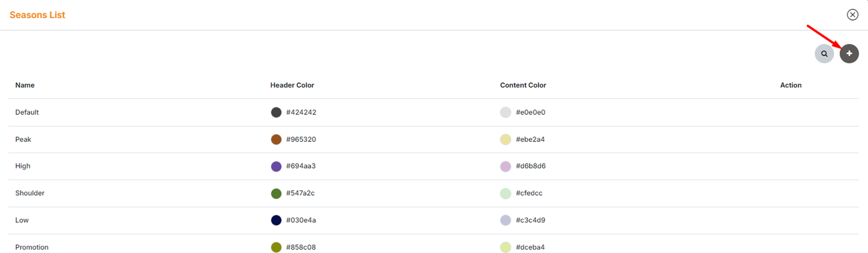Close the Seasons List dialog

click(x=852, y=15)
